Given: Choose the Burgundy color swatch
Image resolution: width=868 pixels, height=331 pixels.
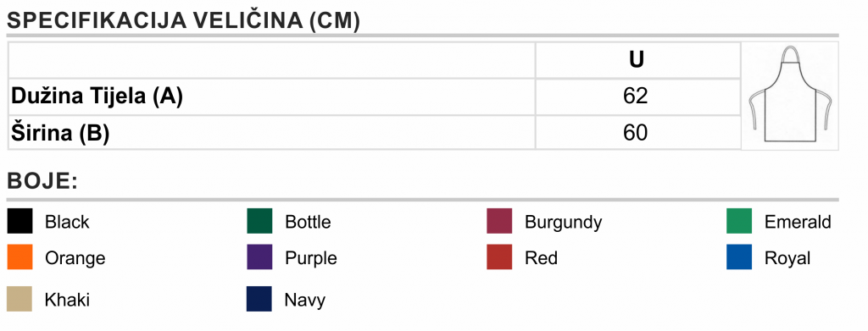Looking at the screenshot, I should [499, 221].
